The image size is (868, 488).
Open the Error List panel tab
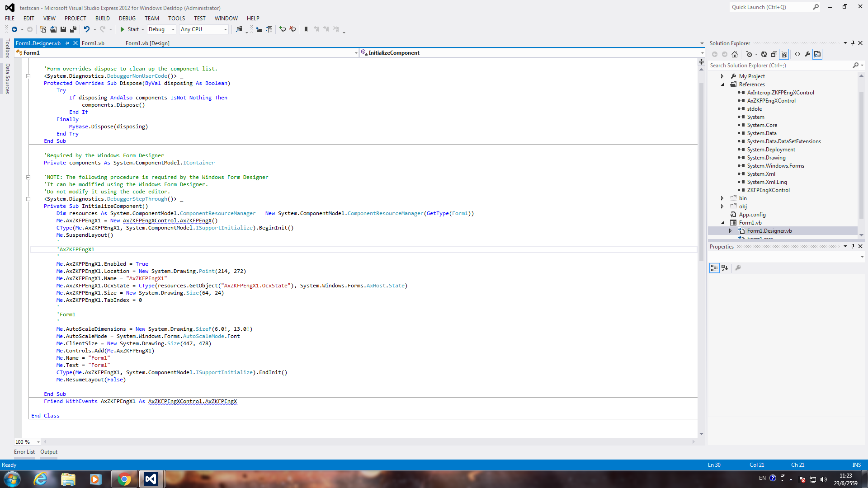click(x=24, y=452)
